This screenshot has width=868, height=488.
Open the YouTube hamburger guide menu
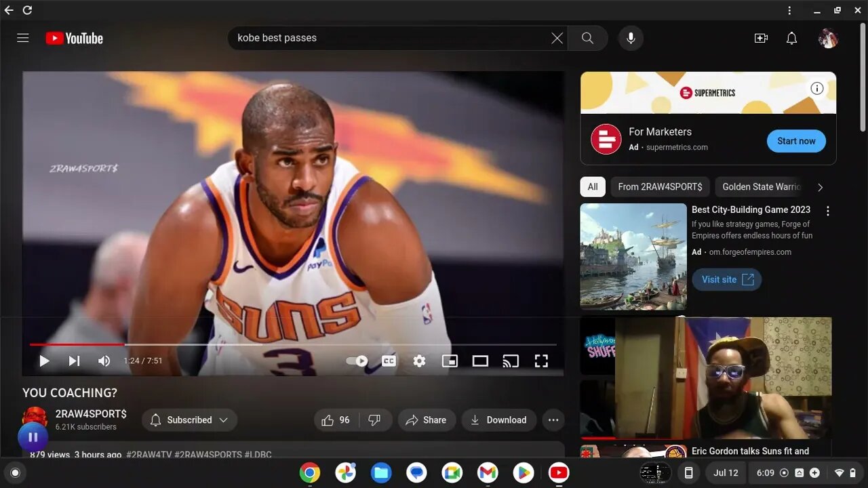click(23, 38)
